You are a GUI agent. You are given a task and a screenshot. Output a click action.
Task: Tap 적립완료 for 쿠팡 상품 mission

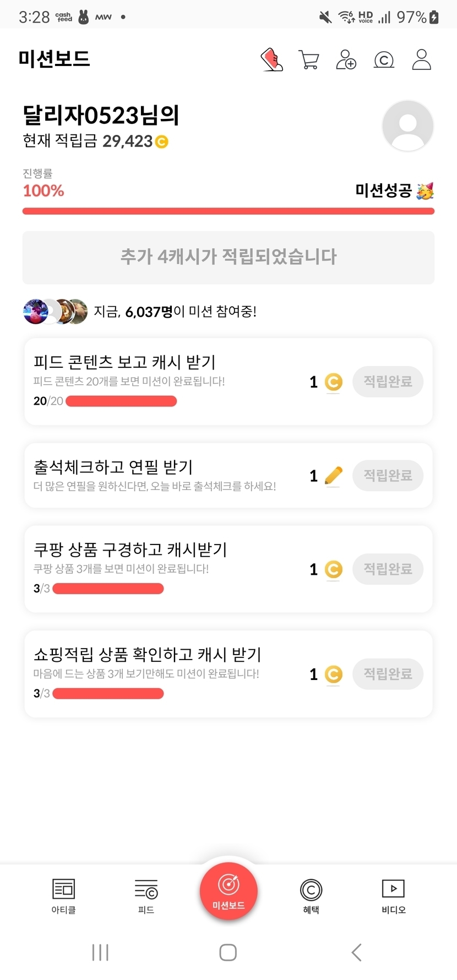pyautogui.click(x=388, y=569)
